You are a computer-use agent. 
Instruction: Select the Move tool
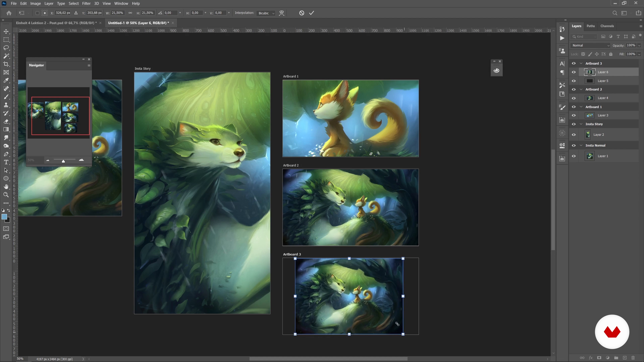click(x=6, y=32)
